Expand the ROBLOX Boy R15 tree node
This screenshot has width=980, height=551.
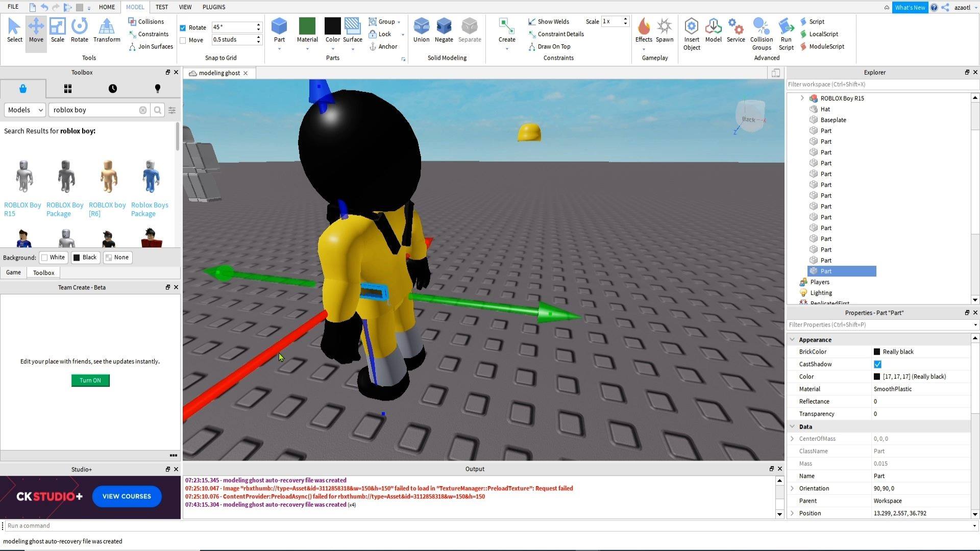tap(802, 98)
